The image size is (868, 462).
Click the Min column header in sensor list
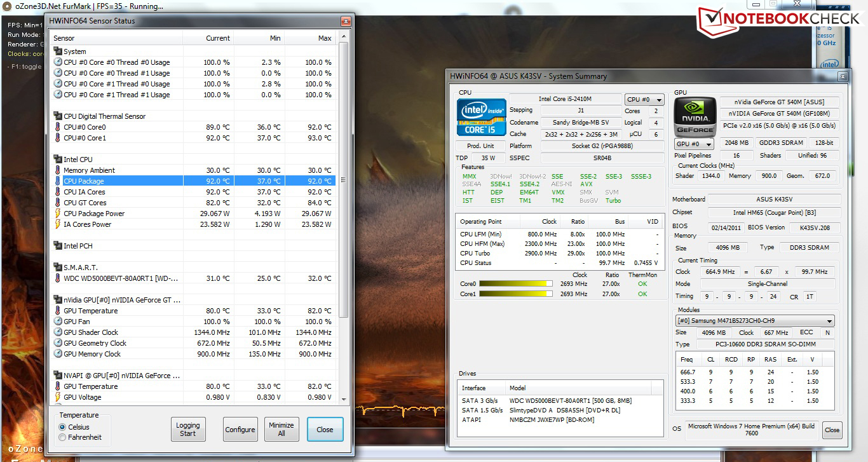click(259, 38)
